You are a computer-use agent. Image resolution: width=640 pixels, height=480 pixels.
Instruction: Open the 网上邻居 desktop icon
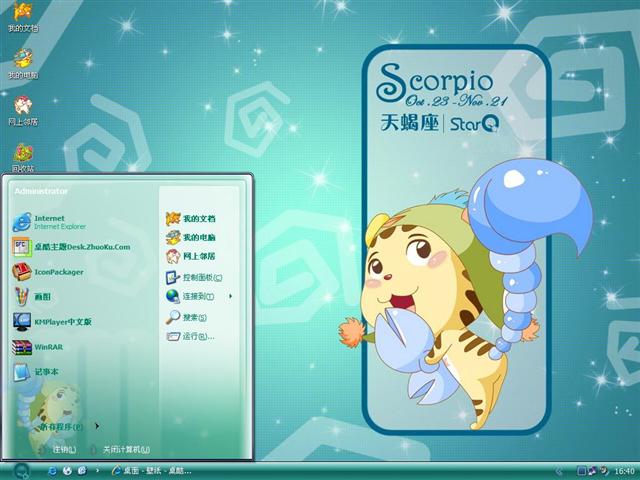point(23,111)
